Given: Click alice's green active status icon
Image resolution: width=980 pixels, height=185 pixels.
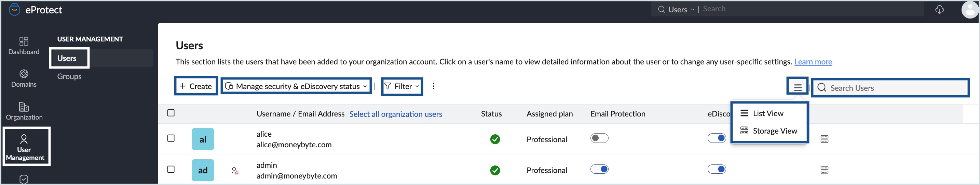Looking at the screenshot, I should [495, 139].
